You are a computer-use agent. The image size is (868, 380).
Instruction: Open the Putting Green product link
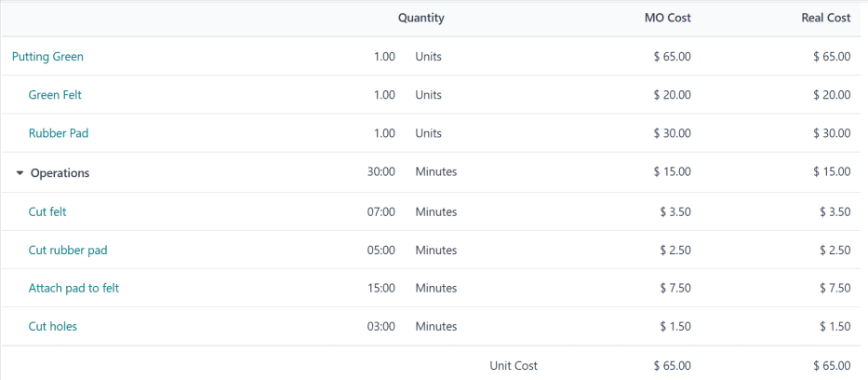coord(47,57)
